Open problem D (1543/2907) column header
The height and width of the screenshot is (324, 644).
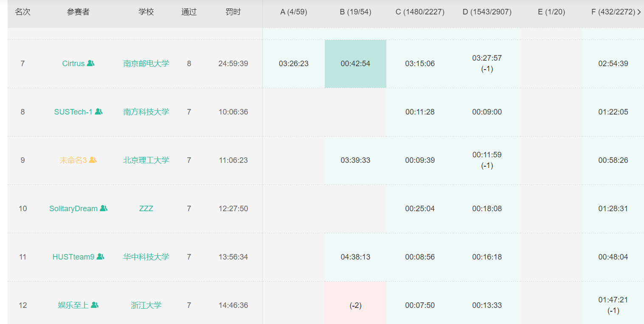[x=487, y=12]
